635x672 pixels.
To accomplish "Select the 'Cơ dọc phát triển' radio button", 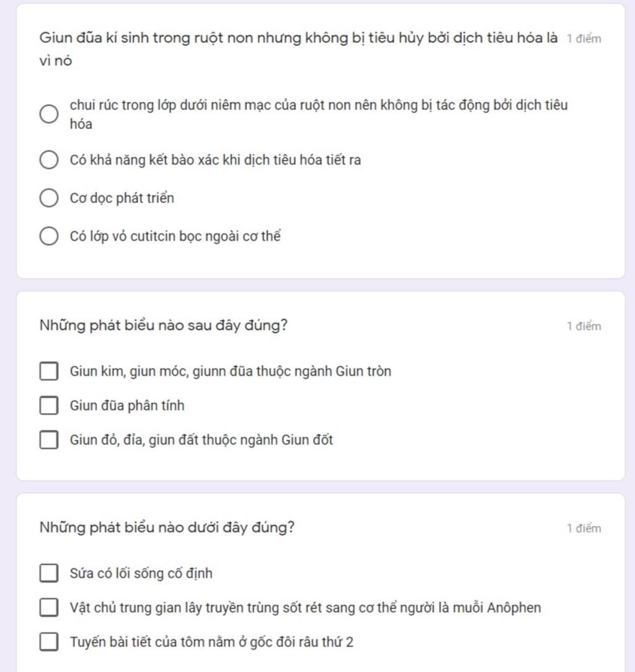I will [49, 198].
